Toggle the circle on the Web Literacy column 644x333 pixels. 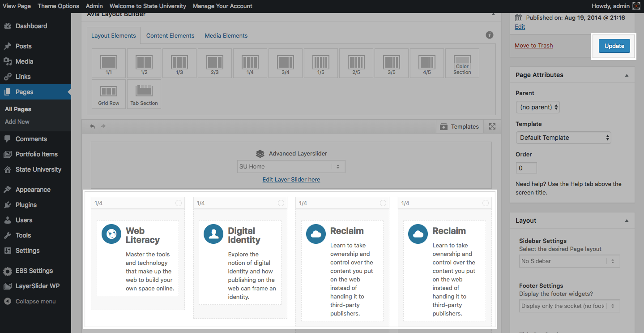point(179,203)
